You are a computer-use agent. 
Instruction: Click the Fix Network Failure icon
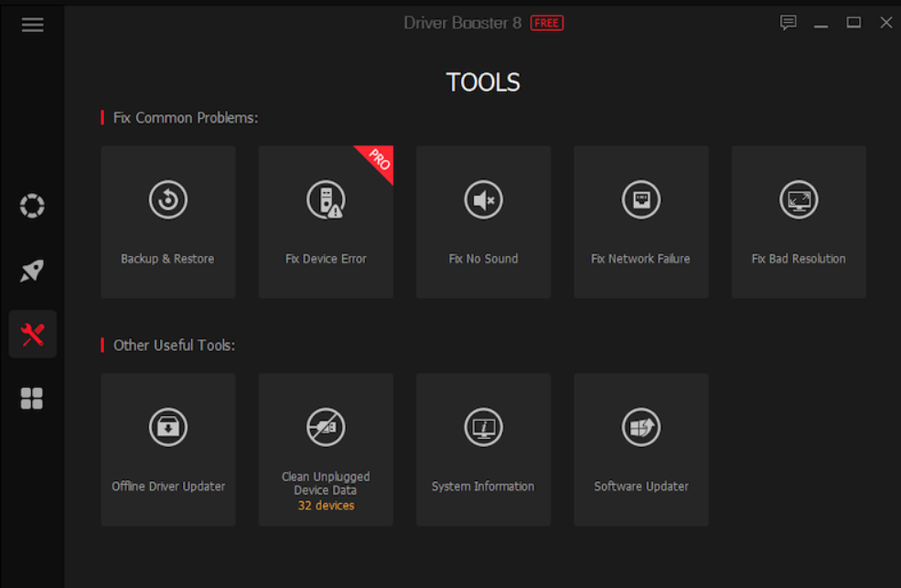pyautogui.click(x=641, y=200)
